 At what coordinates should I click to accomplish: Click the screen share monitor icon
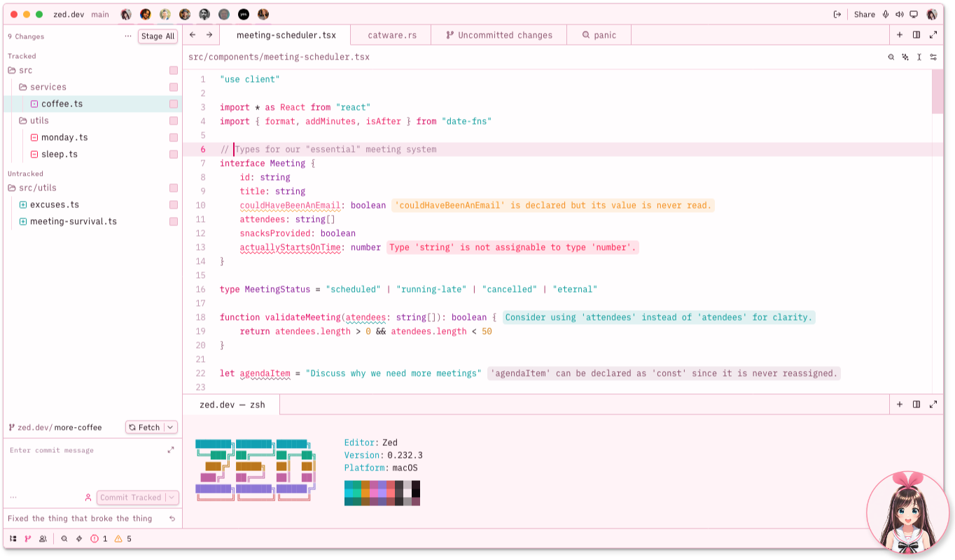(x=914, y=14)
